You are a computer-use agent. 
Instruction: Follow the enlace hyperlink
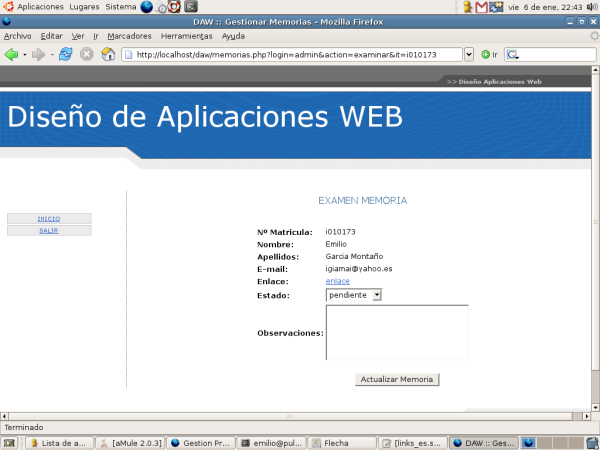coord(338,282)
